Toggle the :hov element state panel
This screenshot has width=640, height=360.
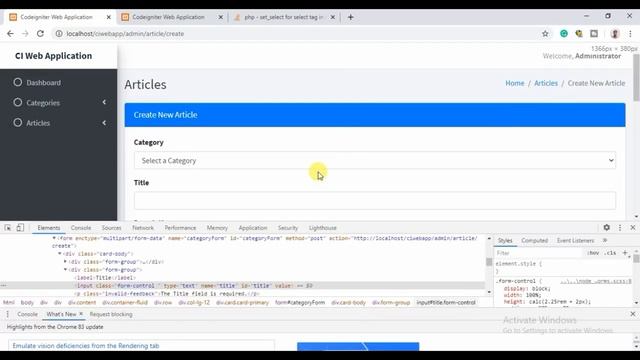pos(593,253)
